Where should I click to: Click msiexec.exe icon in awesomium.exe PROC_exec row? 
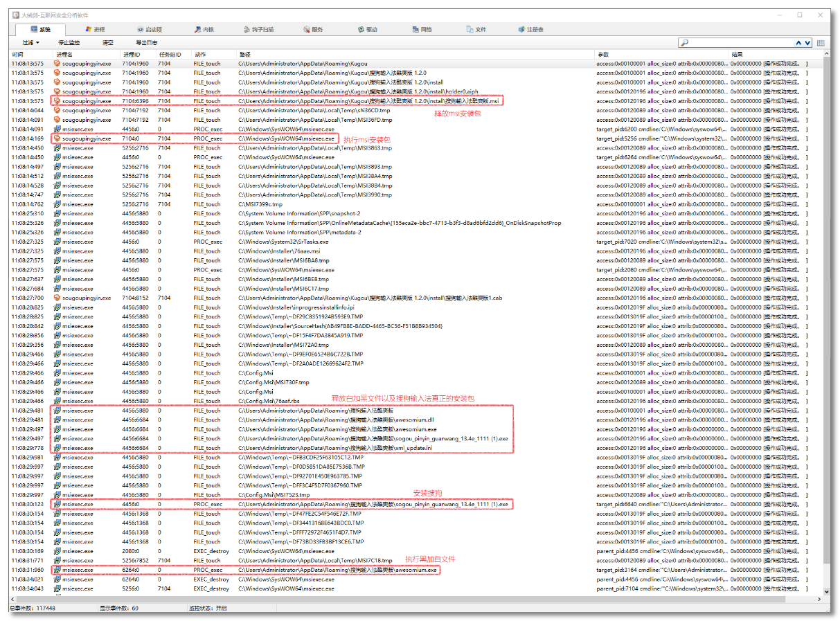click(57, 570)
